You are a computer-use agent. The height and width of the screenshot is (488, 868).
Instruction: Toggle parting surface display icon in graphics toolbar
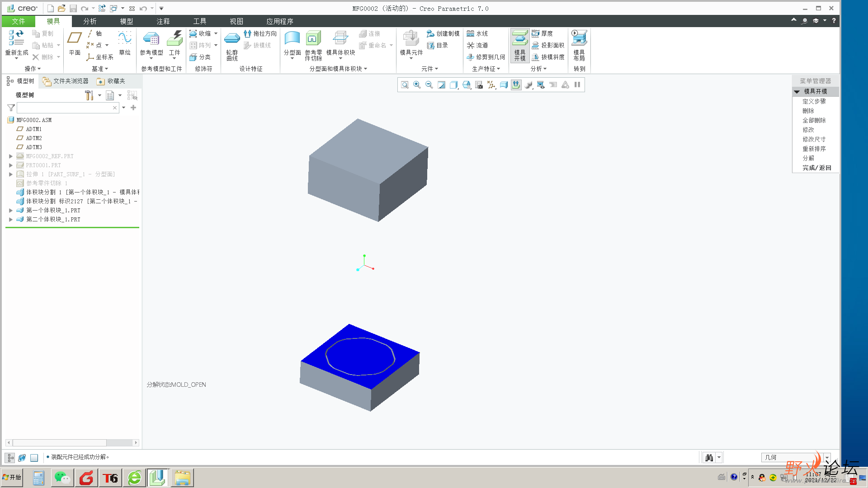coord(504,85)
